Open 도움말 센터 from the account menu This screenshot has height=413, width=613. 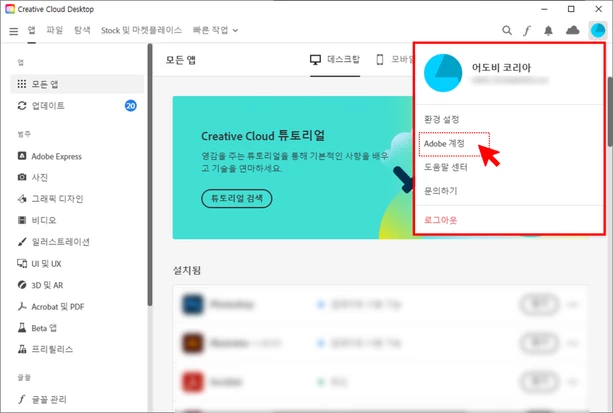click(446, 167)
